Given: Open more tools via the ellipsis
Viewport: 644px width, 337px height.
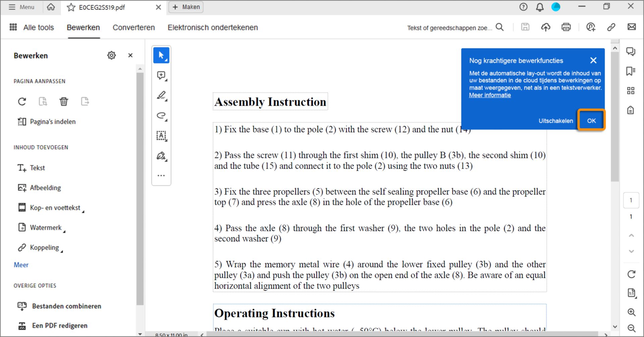Looking at the screenshot, I should coord(161,175).
